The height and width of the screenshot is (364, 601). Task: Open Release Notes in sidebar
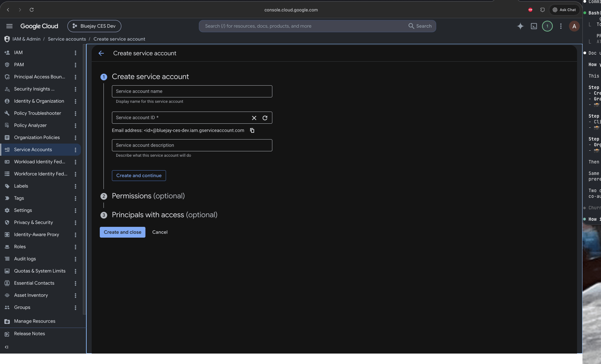coord(29,334)
